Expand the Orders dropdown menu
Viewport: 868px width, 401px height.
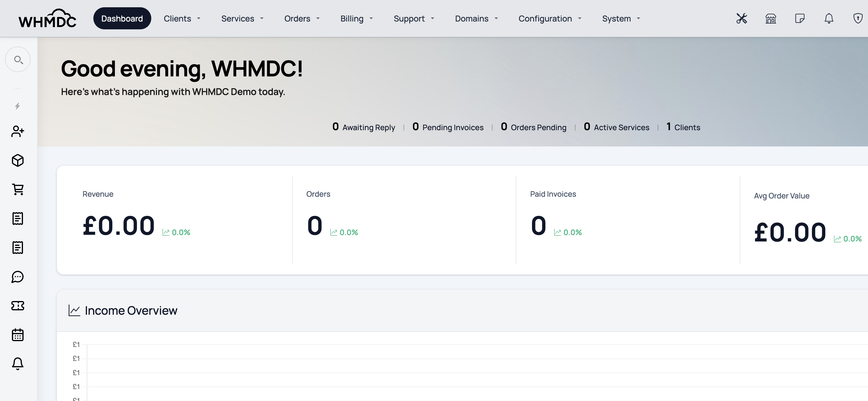(x=302, y=19)
